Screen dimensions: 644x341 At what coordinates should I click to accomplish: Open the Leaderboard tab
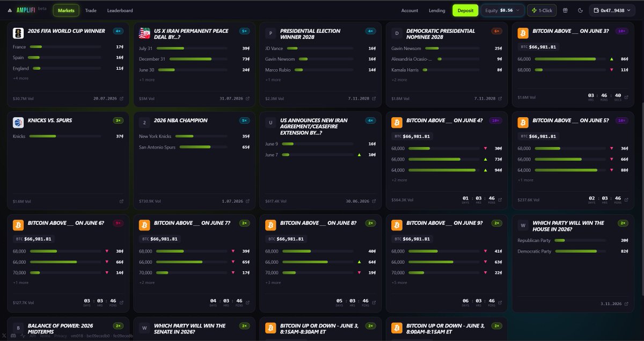pos(120,10)
